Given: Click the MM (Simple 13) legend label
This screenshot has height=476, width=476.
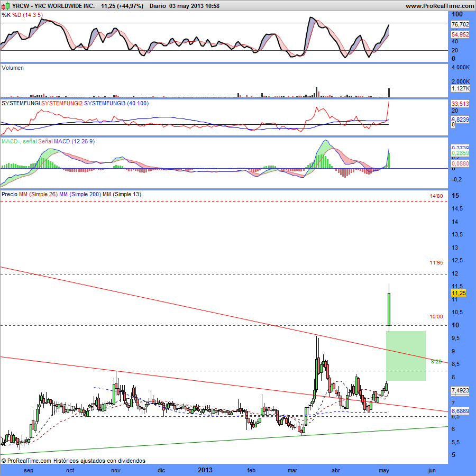Looking at the screenshot, I should tap(122, 194).
